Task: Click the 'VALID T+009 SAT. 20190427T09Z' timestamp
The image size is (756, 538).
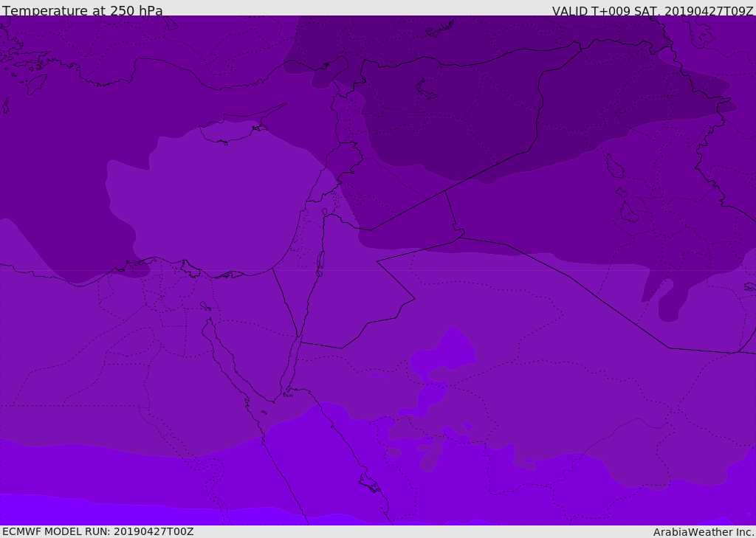Action: coord(653,10)
